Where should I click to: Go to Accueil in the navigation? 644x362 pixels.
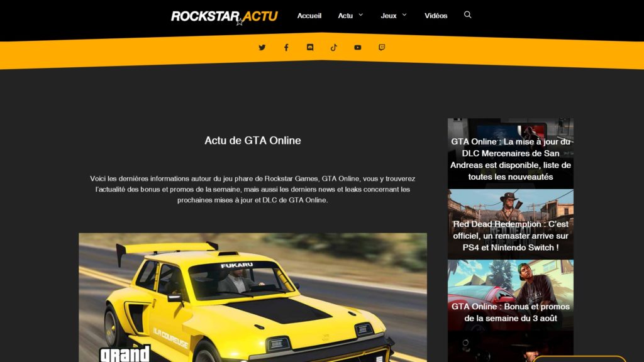tap(309, 16)
